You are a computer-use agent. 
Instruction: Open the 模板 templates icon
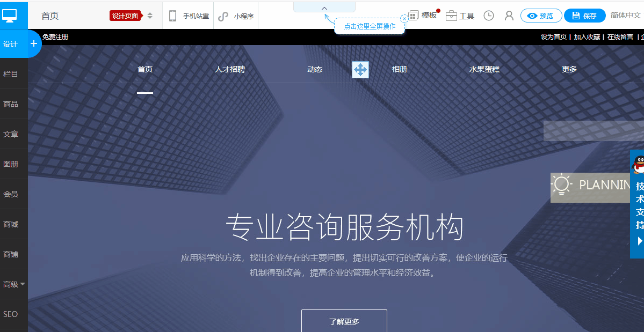click(413, 16)
